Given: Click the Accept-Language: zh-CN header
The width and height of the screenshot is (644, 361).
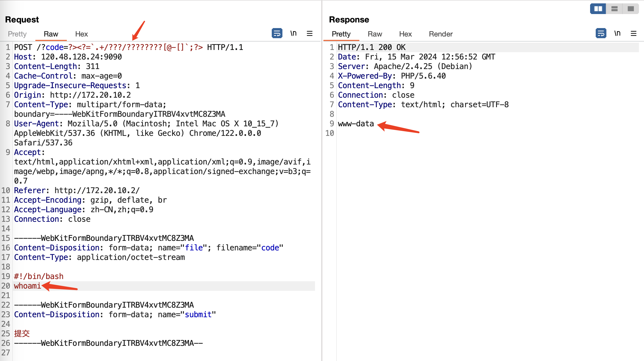Looking at the screenshot, I should click(84, 209).
